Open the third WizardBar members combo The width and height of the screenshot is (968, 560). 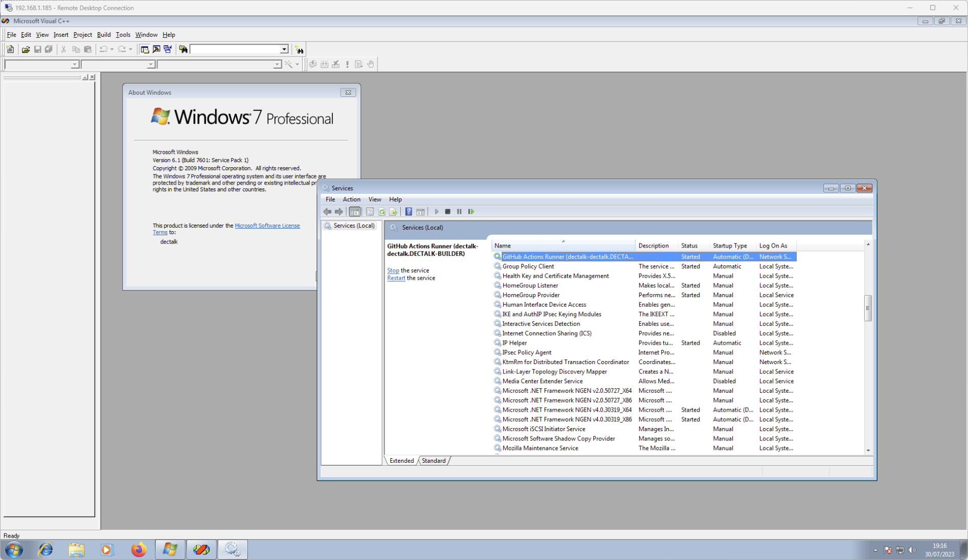(277, 64)
